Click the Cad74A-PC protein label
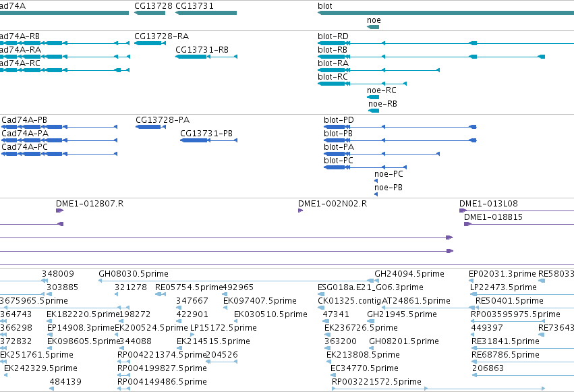Viewport: 574px width, 392px height. click(24, 147)
